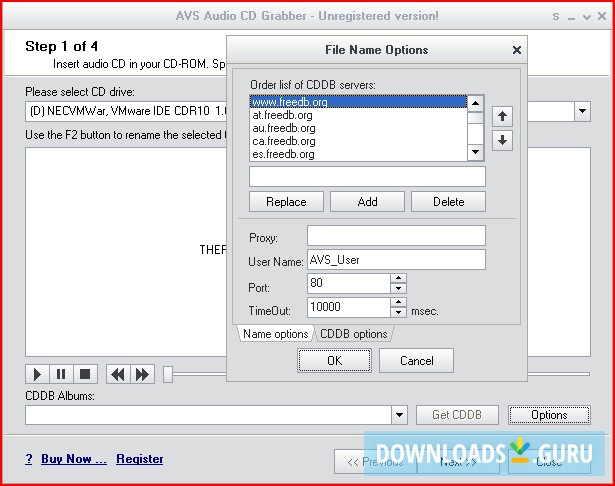Click the CDDB Albums combo box field
The image size is (615, 486).
click(x=208, y=415)
